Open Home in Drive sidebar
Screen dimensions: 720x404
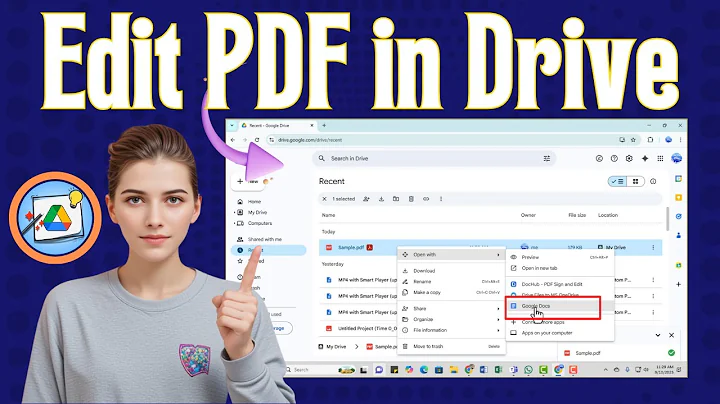(x=254, y=202)
